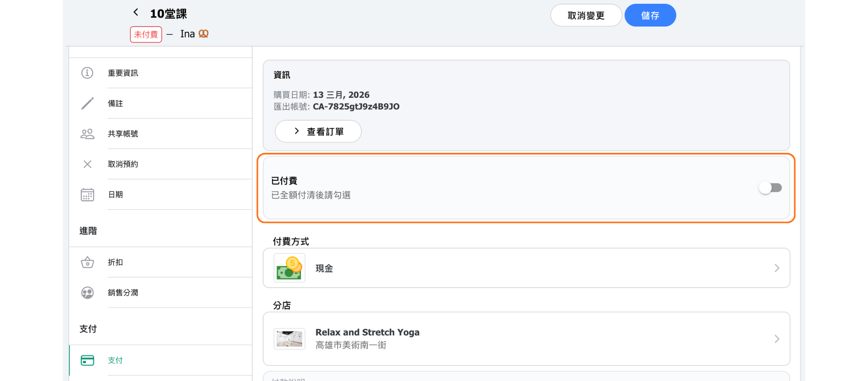868x381 pixels.
Task: Click the red 未付費 status badge
Action: [x=146, y=34]
